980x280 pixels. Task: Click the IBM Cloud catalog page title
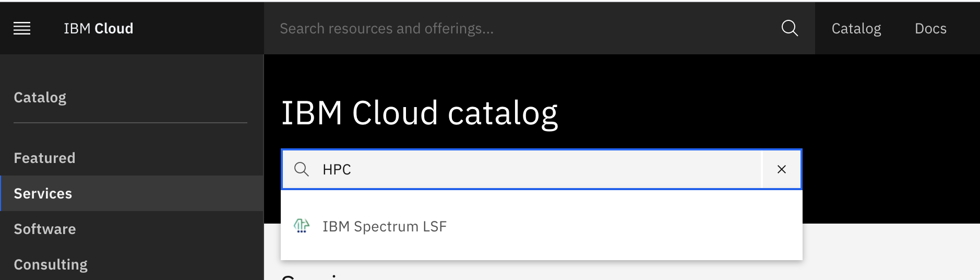pyautogui.click(x=420, y=113)
